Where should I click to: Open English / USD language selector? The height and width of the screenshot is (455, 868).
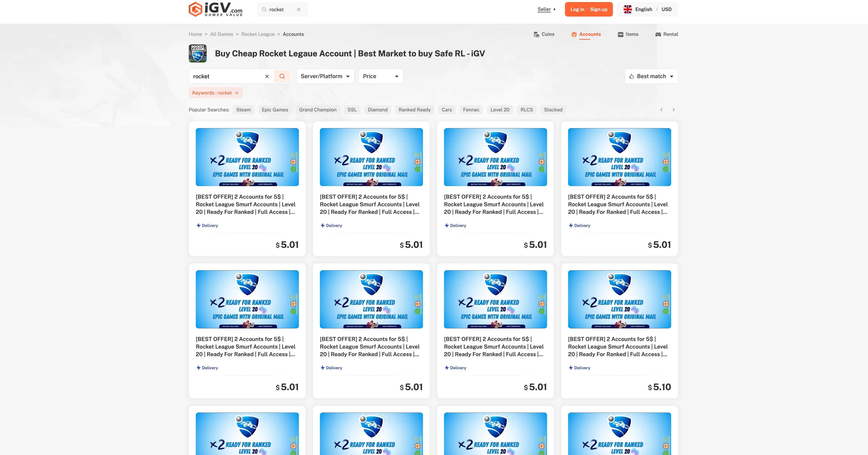pyautogui.click(x=647, y=9)
